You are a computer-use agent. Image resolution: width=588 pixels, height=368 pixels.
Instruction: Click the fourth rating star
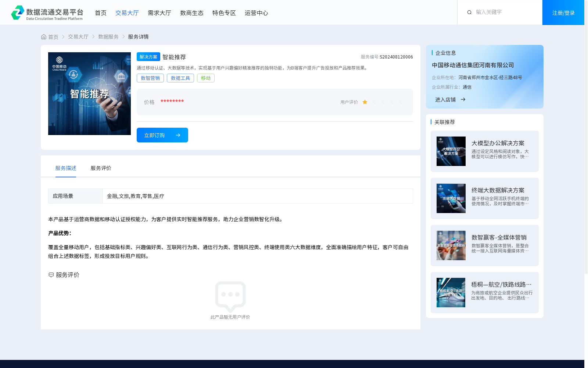[x=391, y=102]
